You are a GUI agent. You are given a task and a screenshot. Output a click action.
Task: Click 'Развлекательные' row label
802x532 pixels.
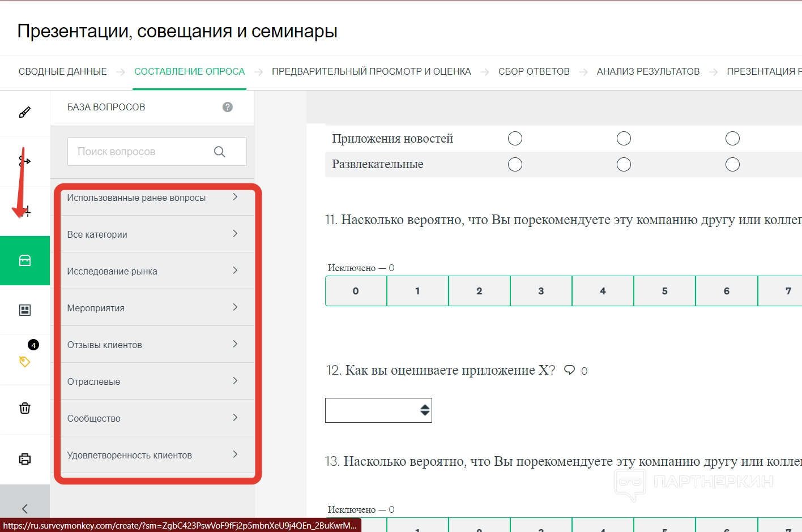point(378,164)
